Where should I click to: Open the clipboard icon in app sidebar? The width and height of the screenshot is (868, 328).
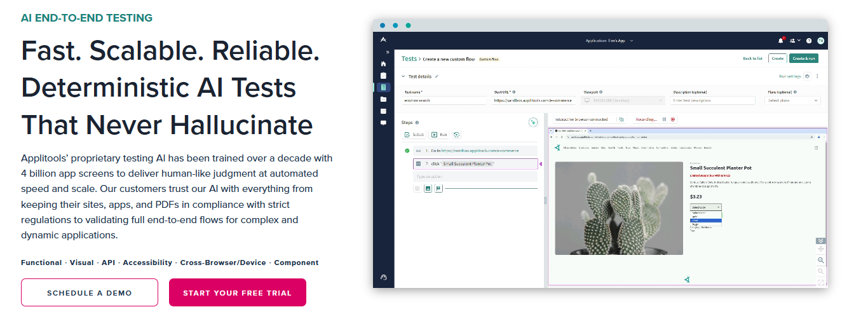(383, 75)
